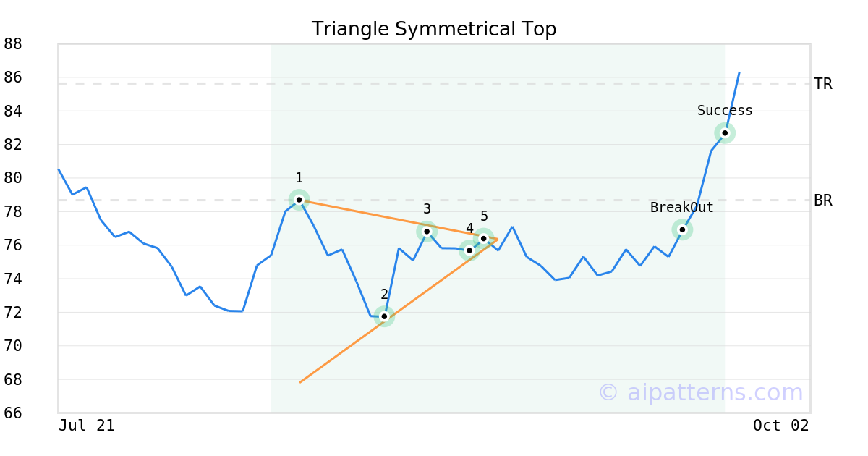Click the 88 value on the price axis
This screenshot has height=456, width=868.
point(13,44)
